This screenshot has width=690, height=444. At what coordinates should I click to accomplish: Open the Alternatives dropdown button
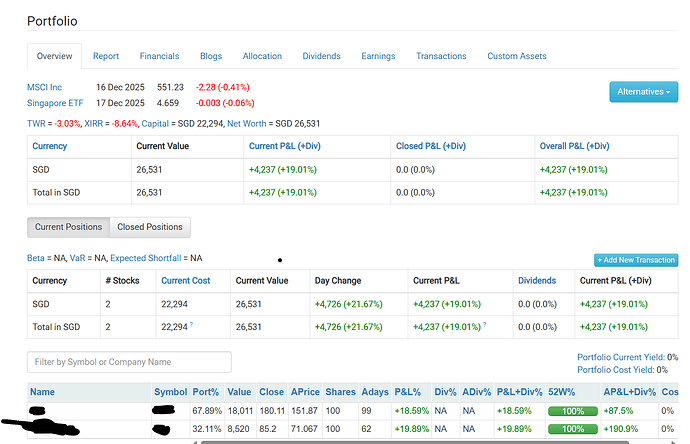click(643, 92)
